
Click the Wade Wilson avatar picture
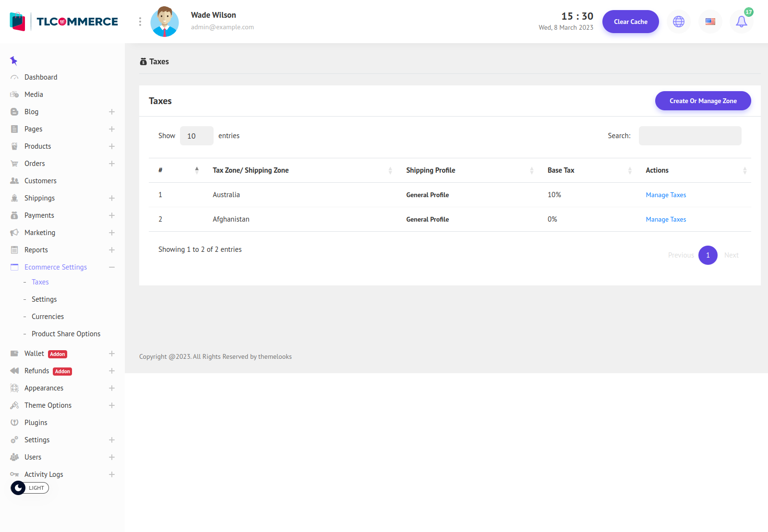165,22
